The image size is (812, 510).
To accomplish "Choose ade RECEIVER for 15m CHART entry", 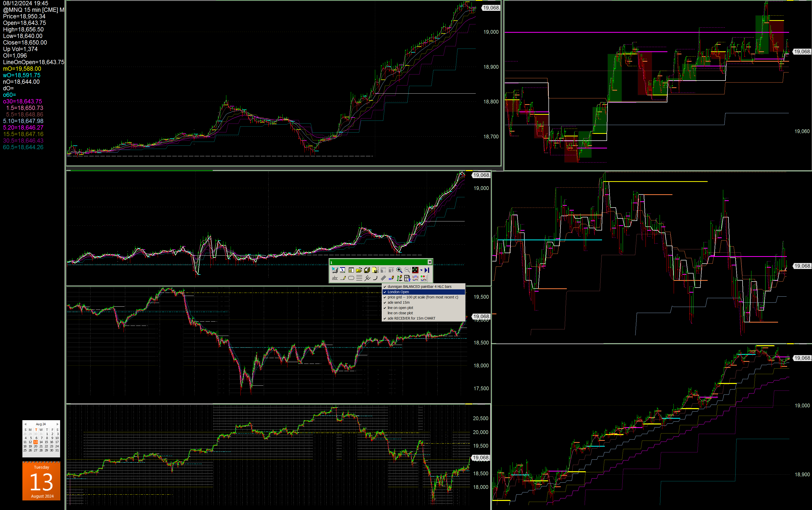I will click(x=411, y=319).
